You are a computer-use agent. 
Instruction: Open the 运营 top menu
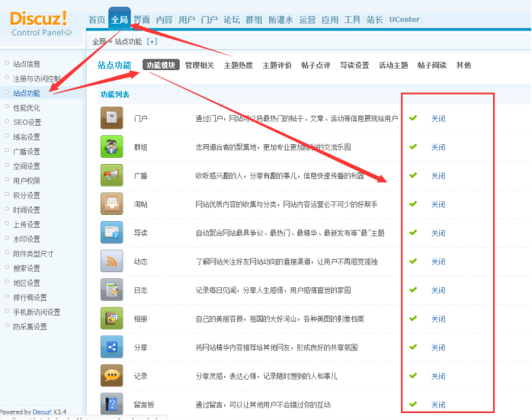tap(307, 20)
